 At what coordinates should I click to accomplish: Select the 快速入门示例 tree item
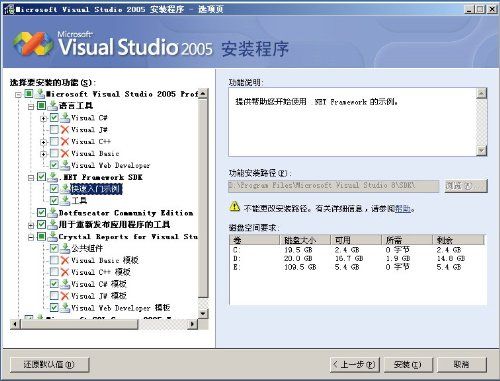96,189
